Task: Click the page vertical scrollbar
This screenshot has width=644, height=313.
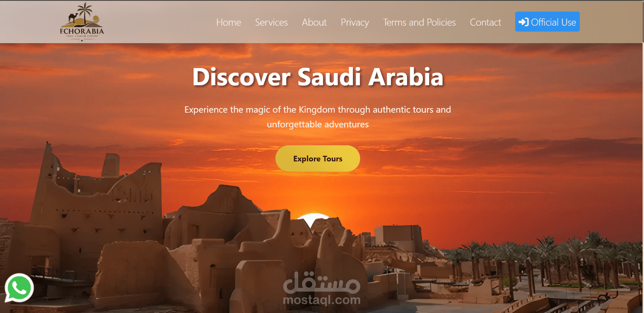Action: pos(643,156)
